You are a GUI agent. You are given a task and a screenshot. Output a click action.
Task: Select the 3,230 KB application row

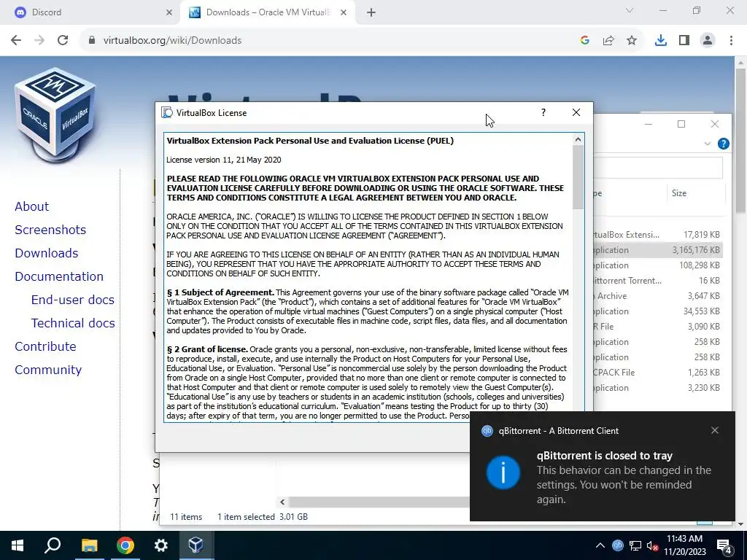click(x=659, y=388)
